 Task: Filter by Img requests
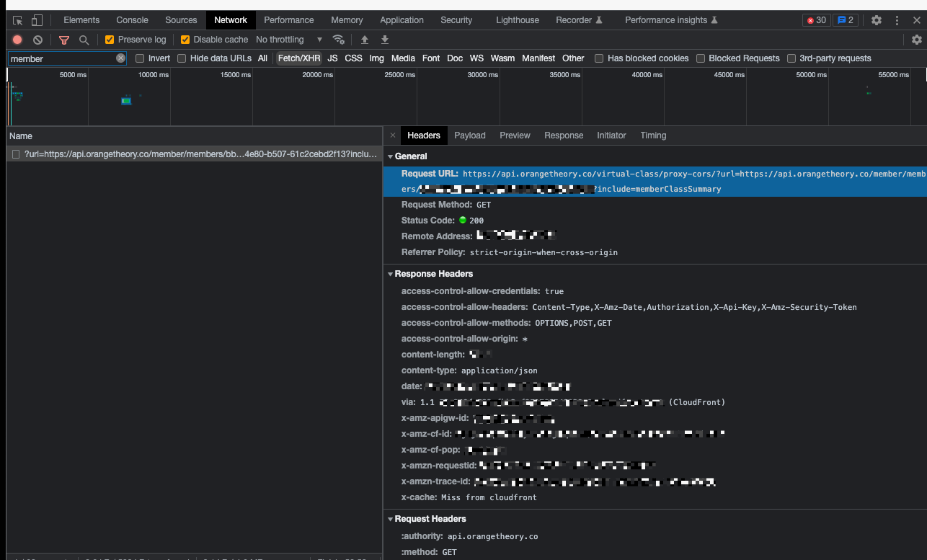tap(377, 58)
